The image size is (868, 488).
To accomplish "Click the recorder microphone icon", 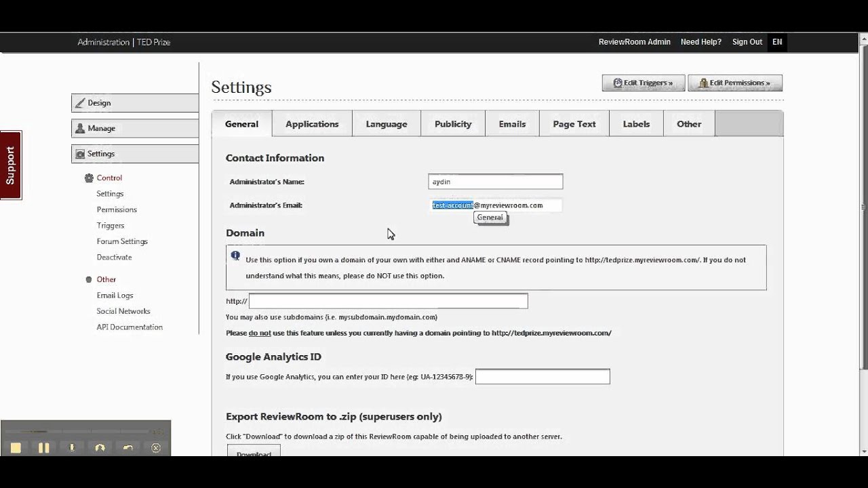I will coord(72,448).
